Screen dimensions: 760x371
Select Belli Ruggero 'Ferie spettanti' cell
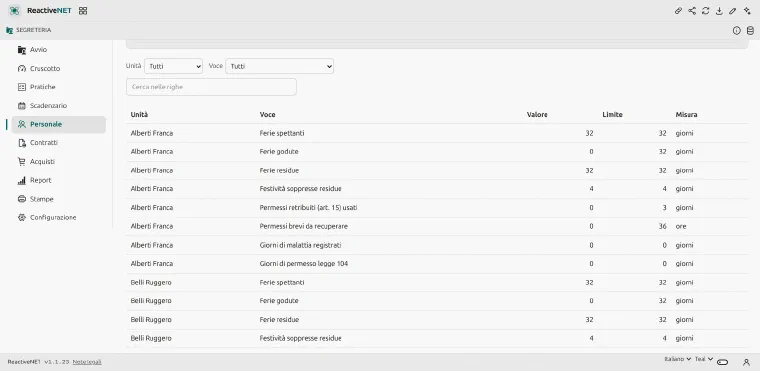pos(282,283)
